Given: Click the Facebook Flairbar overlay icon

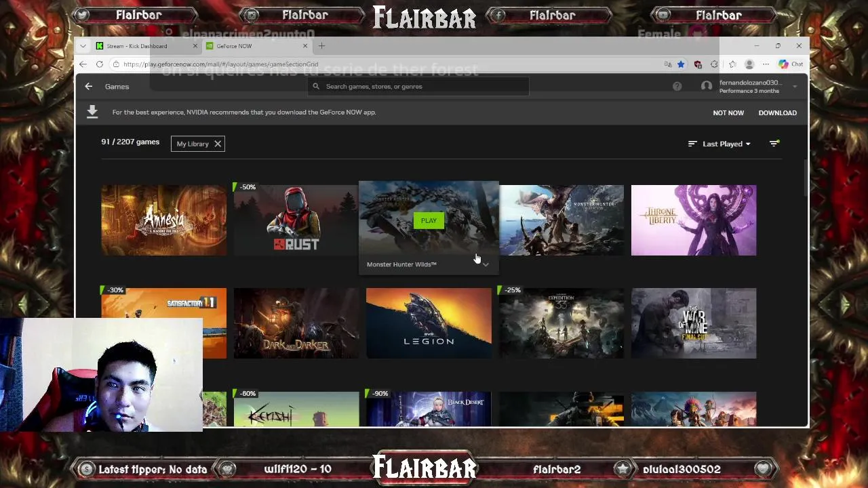Looking at the screenshot, I should coord(498,15).
